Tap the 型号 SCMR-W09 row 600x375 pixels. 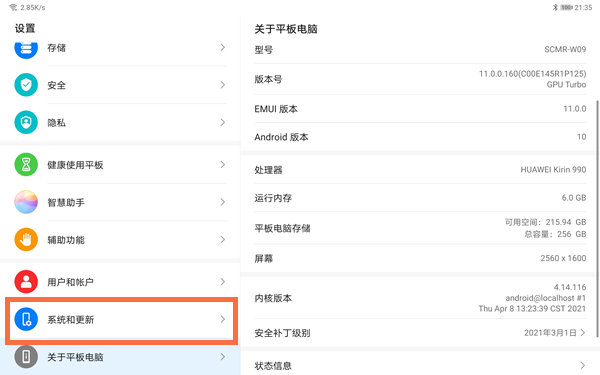[x=420, y=50]
